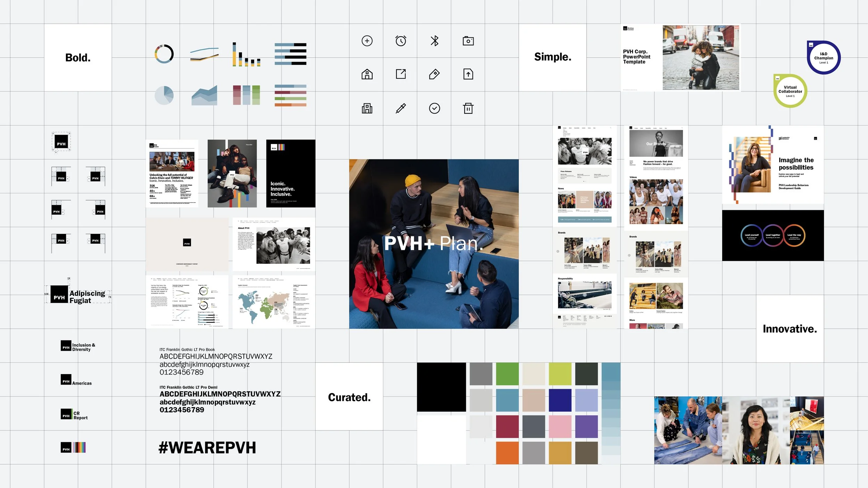Click the PVH Inclusion & Diversity logo
This screenshot has height=488, width=868.
[x=78, y=346]
